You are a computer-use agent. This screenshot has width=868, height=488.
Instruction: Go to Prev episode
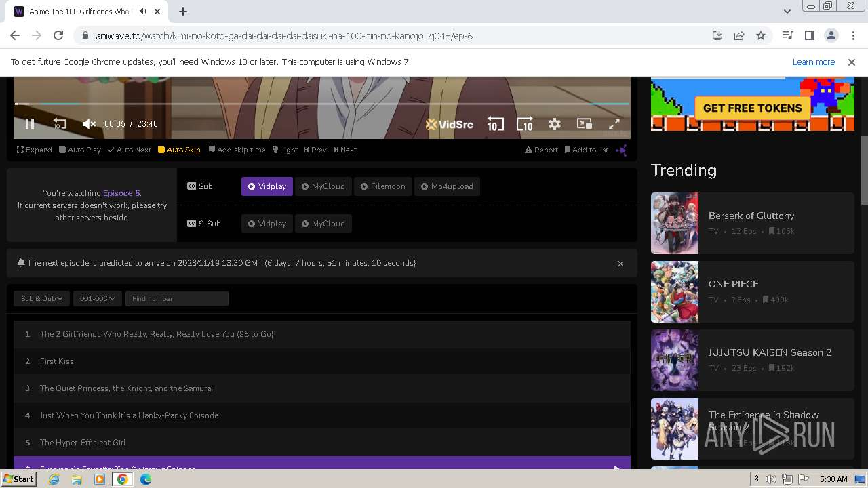pyautogui.click(x=315, y=150)
